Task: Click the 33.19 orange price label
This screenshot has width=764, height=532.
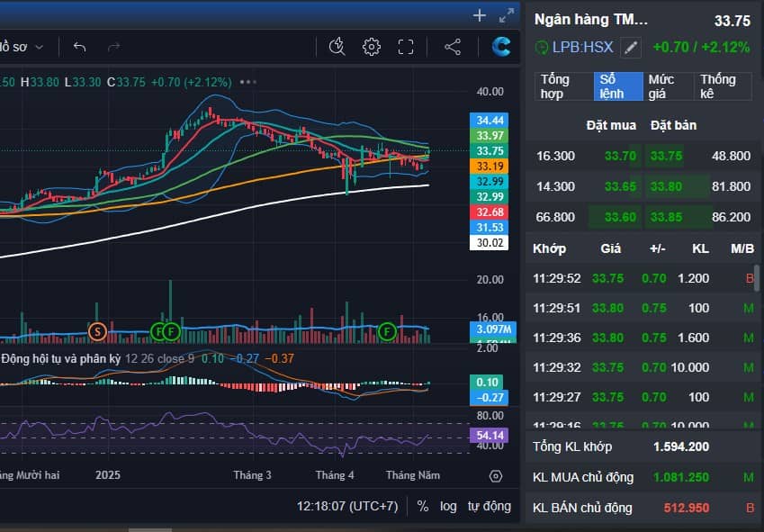Action: (x=490, y=167)
